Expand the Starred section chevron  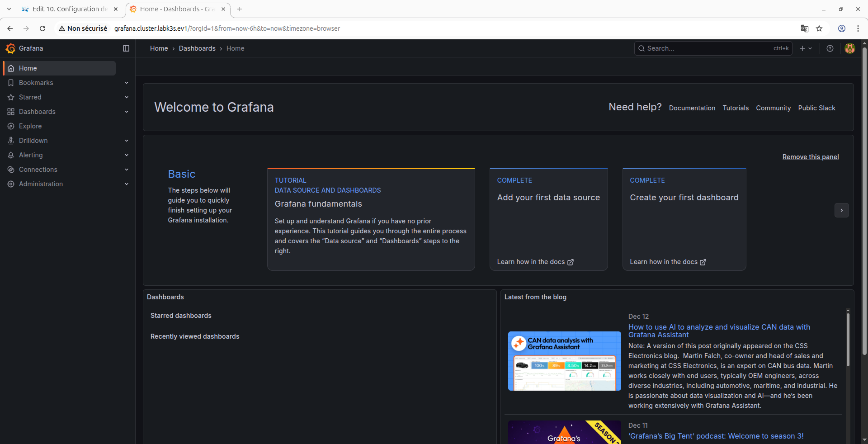(x=127, y=97)
